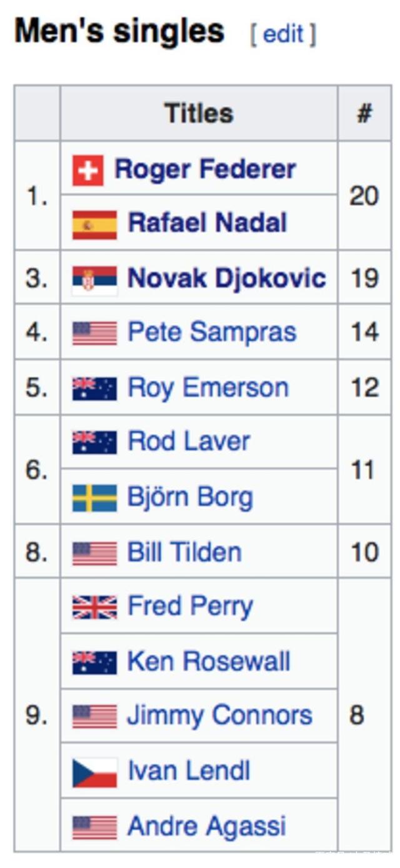Screen dimensions: 400x868
Task: Visit the Ken Rosewall page
Action: click(x=209, y=662)
